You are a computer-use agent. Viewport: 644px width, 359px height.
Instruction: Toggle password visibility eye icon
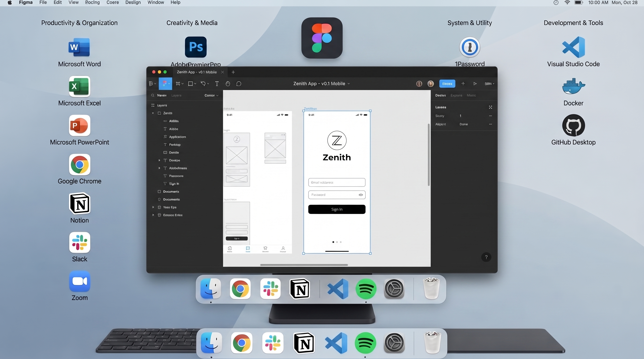coord(361,195)
